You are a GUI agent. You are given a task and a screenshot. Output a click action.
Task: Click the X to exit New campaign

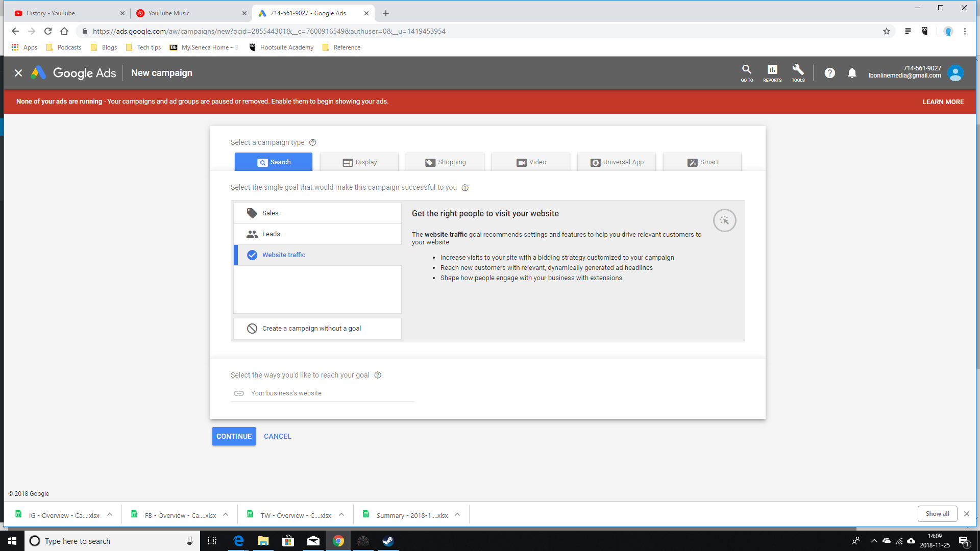18,73
